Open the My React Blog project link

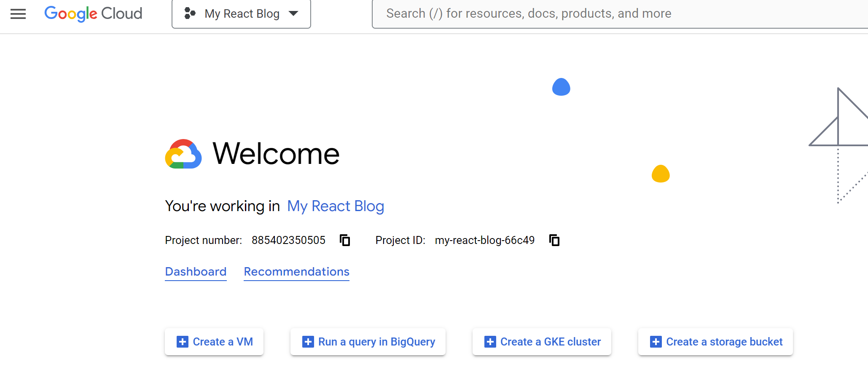click(x=336, y=206)
